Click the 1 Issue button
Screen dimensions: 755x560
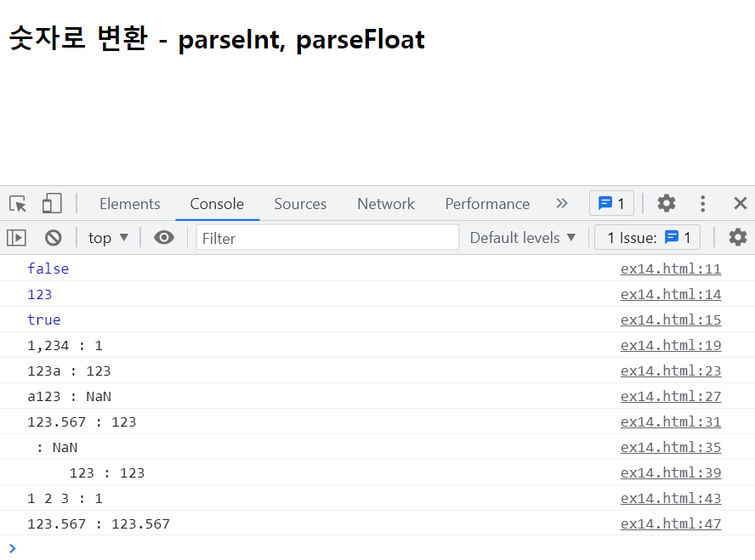[x=647, y=237]
